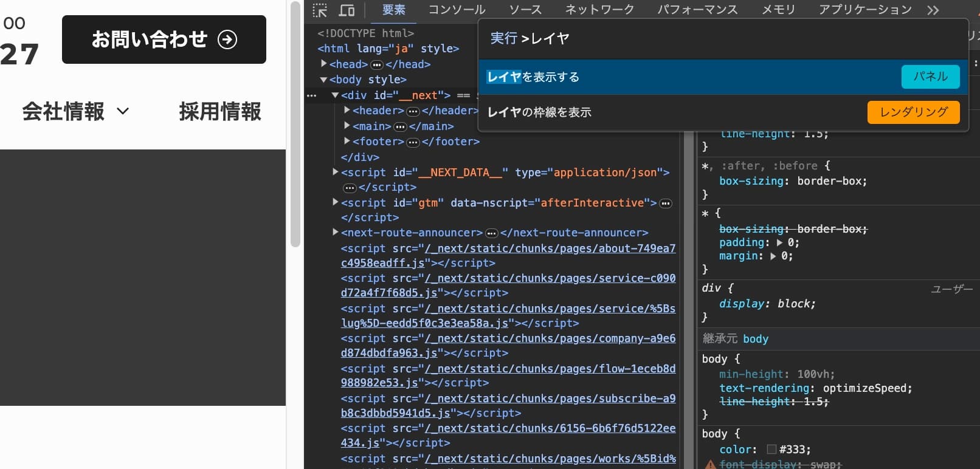Click the ellipsis badge inside main tag
Viewport: 980px width, 469px height.
pyautogui.click(x=400, y=127)
